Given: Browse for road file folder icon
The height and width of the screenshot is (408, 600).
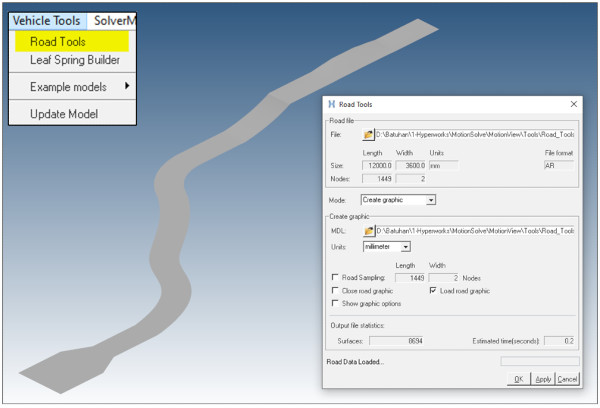Looking at the screenshot, I should tap(368, 134).
